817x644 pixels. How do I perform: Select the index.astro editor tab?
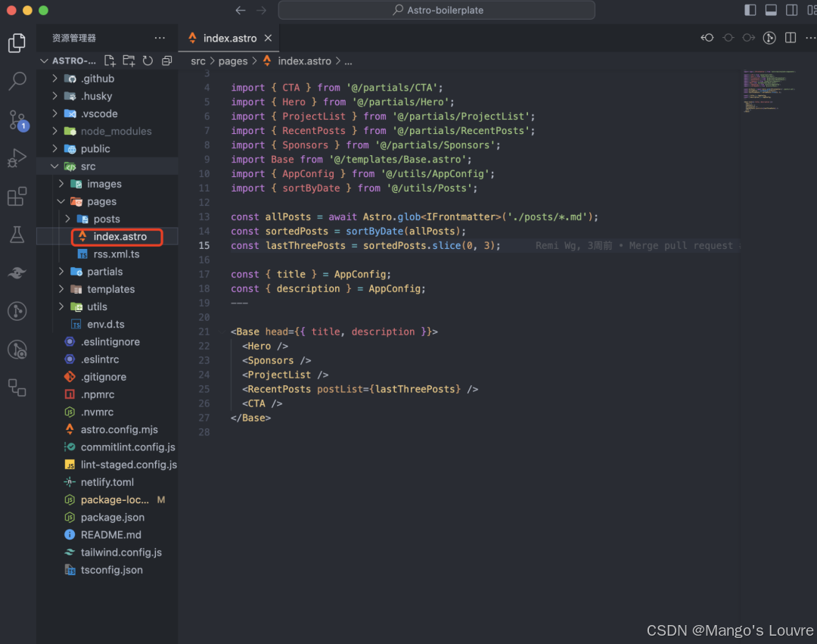click(229, 38)
